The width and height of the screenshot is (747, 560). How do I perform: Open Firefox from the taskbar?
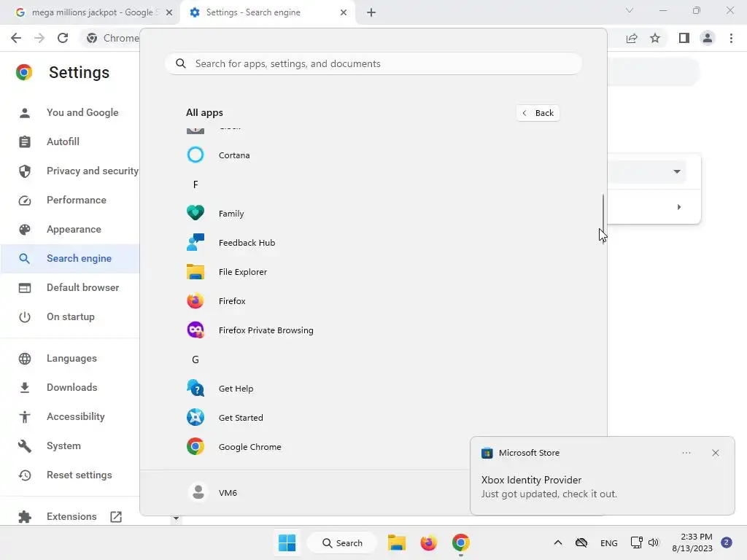pos(428,542)
